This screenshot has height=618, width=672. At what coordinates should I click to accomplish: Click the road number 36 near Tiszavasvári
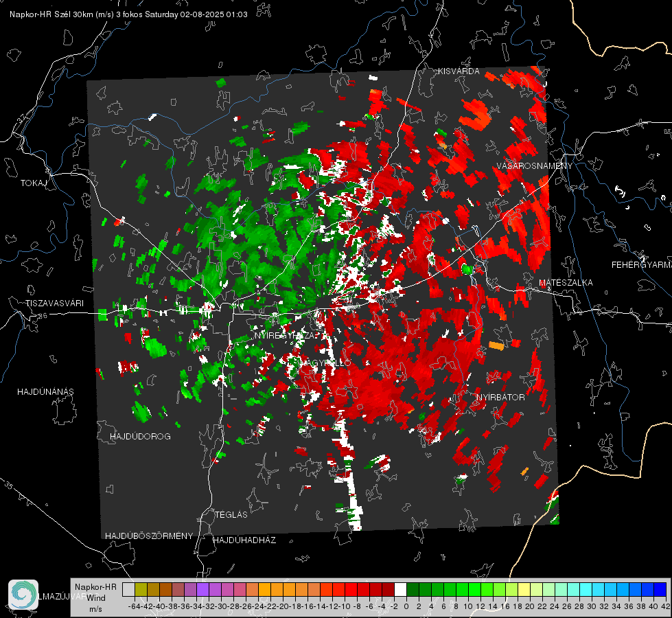(43, 316)
